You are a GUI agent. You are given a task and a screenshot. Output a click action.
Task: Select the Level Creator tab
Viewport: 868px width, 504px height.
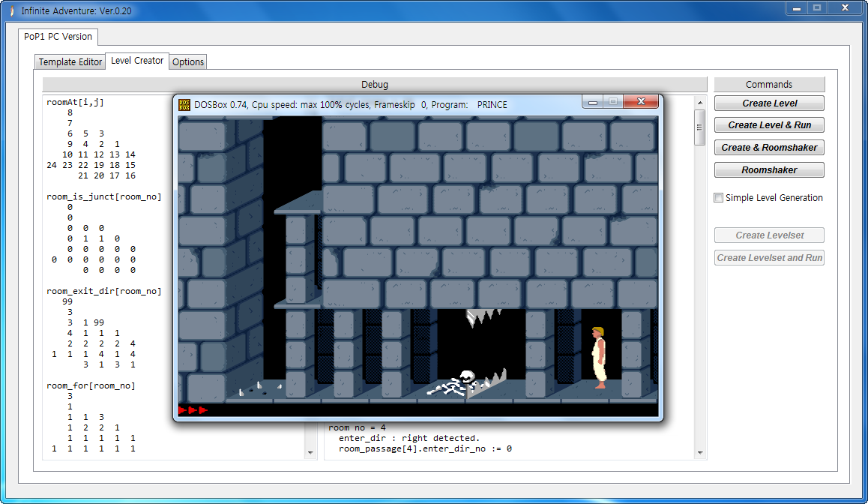pos(136,61)
